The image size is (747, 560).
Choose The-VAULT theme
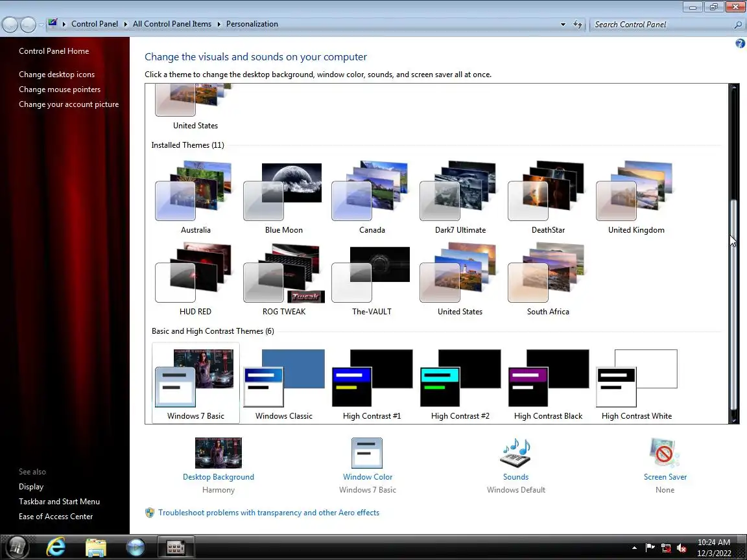click(x=372, y=279)
